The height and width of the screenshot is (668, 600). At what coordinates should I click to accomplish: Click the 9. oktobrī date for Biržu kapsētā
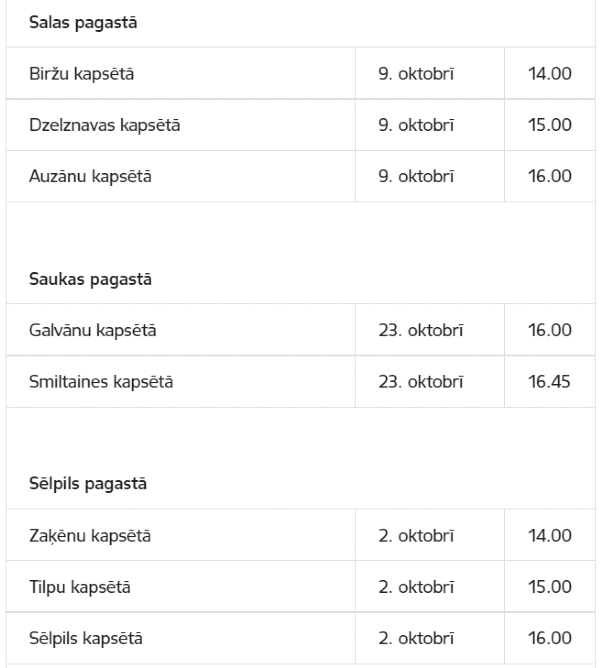click(416, 73)
